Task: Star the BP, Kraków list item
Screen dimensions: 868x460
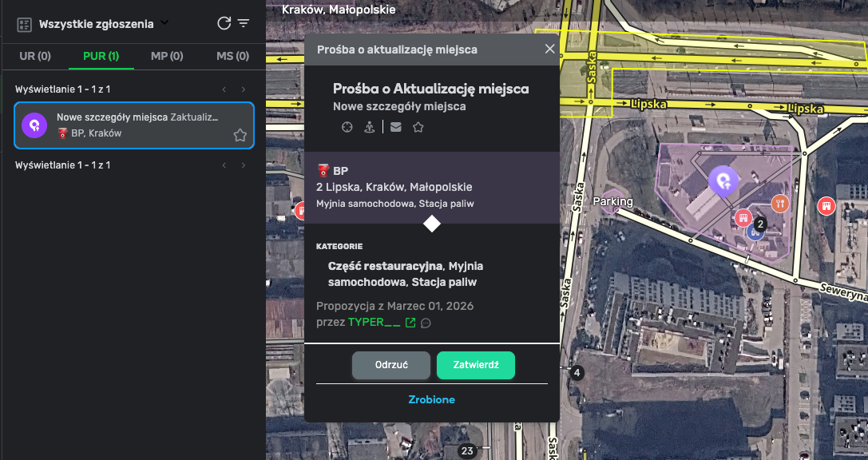Action: [240, 135]
